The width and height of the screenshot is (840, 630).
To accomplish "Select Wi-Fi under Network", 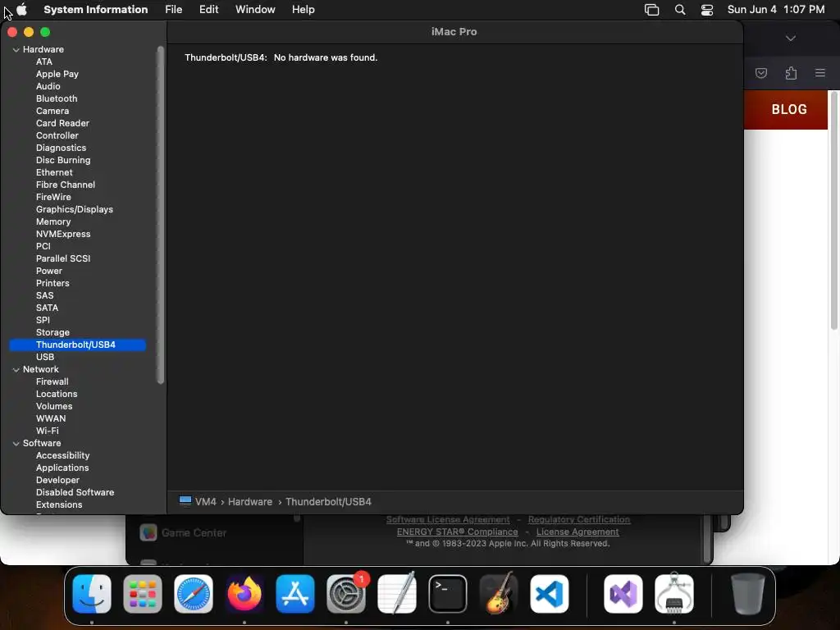I will coord(47,431).
